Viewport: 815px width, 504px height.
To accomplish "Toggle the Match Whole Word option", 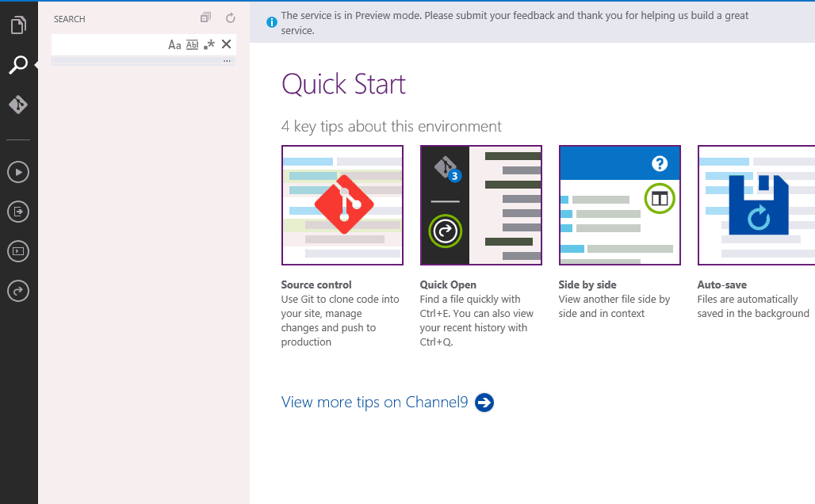I will [x=192, y=45].
